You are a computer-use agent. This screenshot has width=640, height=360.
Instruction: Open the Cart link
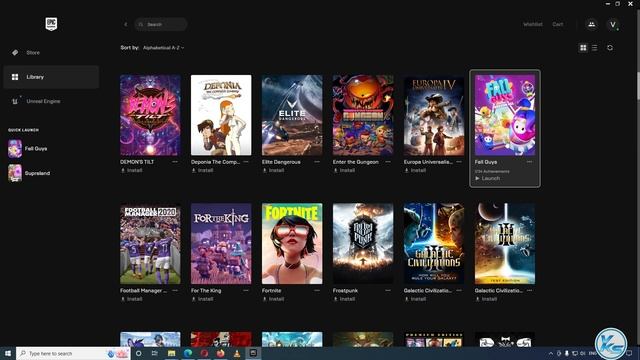point(558,24)
